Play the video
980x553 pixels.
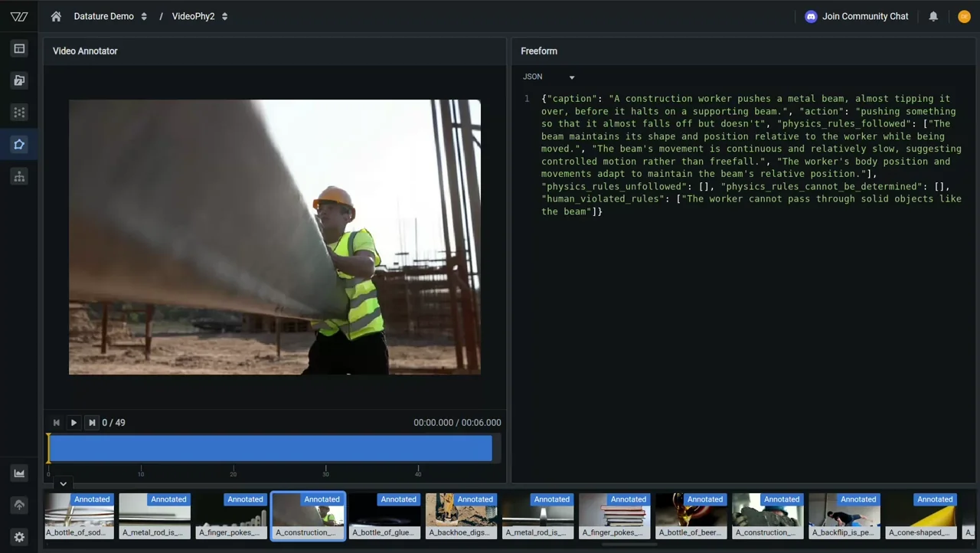[x=73, y=423]
